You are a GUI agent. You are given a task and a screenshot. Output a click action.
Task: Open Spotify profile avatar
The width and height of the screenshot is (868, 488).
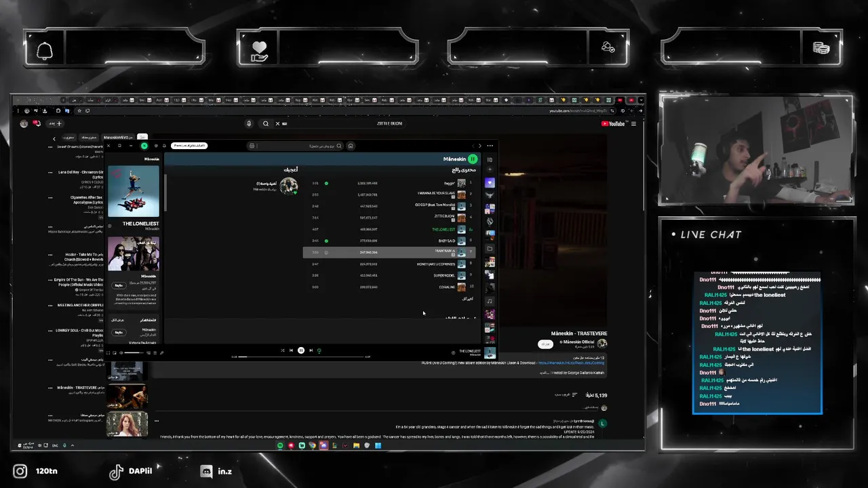click(x=144, y=146)
